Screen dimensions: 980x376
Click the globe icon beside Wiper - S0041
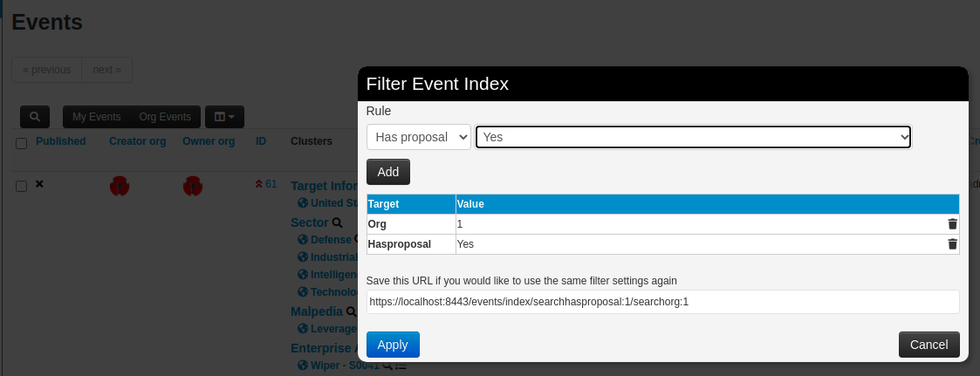[303, 365]
